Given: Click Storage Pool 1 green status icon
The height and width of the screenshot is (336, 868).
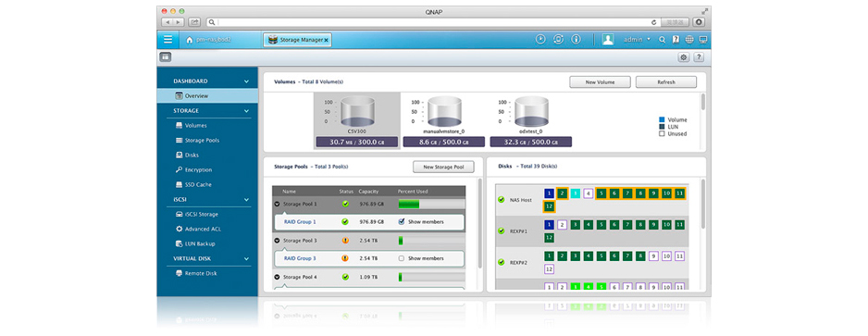Looking at the screenshot, I should 345,205.
